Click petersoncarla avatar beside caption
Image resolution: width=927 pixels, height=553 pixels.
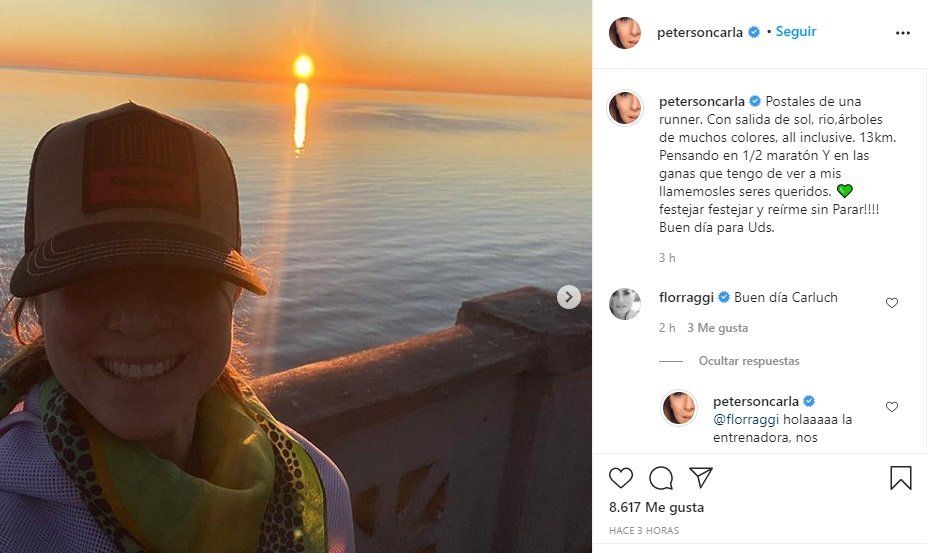point(625,108)
